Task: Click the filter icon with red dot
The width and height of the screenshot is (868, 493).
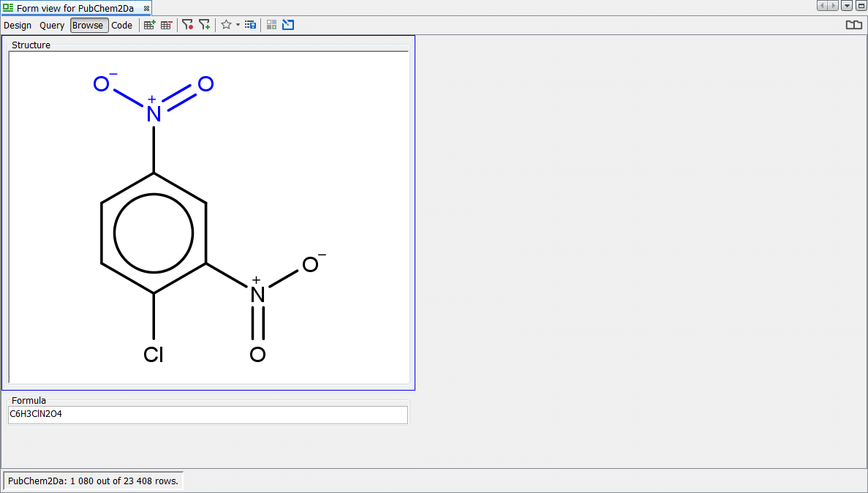Action: pyautogui.click(x=187, y=25)
